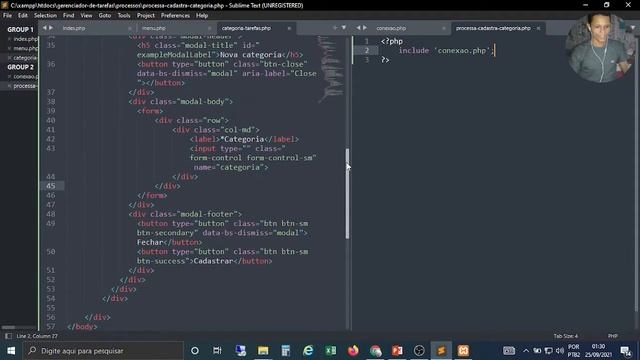The width and height of the screenshot is (640, 360).
Task: Open File Explorer from taskbar
Action: (x=263, y=351)
